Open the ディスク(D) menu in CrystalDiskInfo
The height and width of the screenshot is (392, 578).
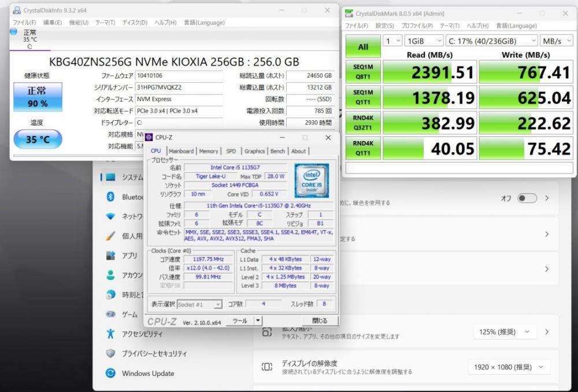(135, 23)
